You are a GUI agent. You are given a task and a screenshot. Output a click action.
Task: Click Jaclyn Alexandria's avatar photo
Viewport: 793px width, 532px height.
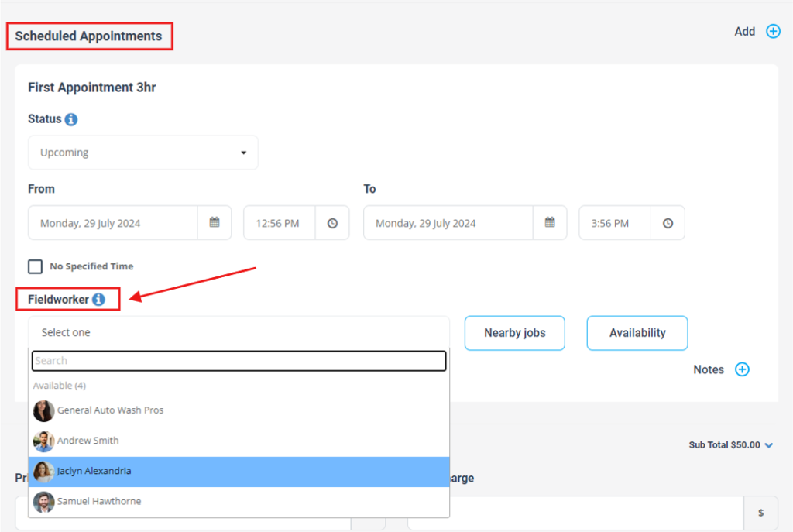click(43, 472)
